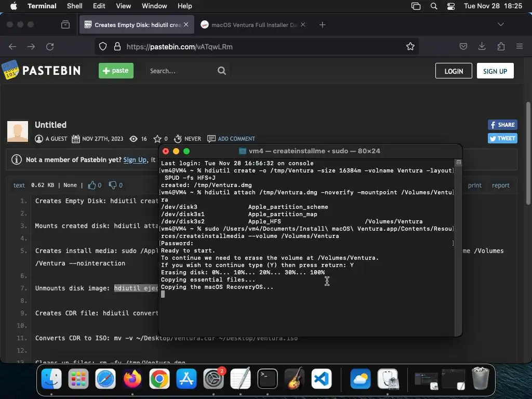Open the Edit menu

click(x=99, y=6)
